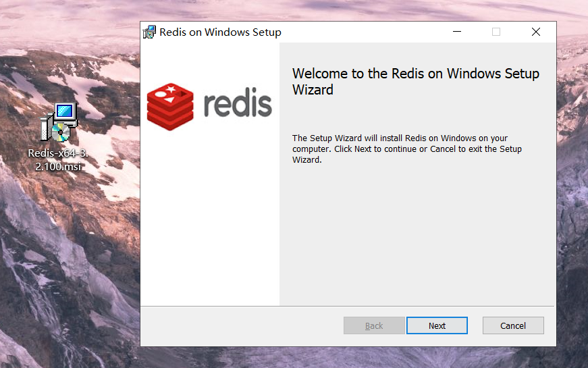Screen dimensions: 588x368
Task: Click the greyed-out maximize button
Action: (x=496, y=32)
